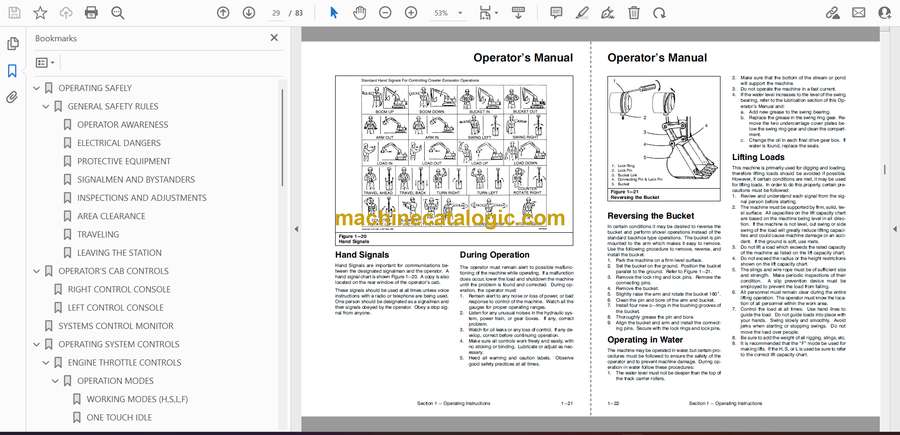Click the Lifting Loads heading
This screenshot has width=900, height=435.
pos(758,157)
